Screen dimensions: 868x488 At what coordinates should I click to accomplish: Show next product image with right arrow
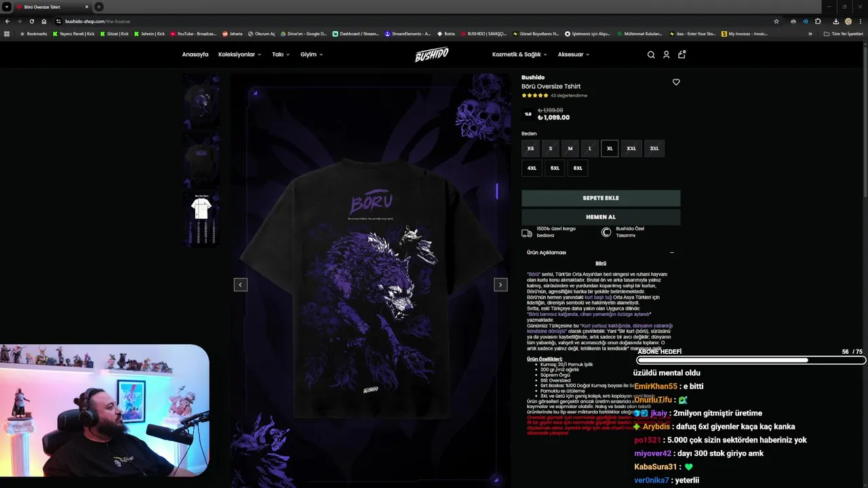pos(500,285)
